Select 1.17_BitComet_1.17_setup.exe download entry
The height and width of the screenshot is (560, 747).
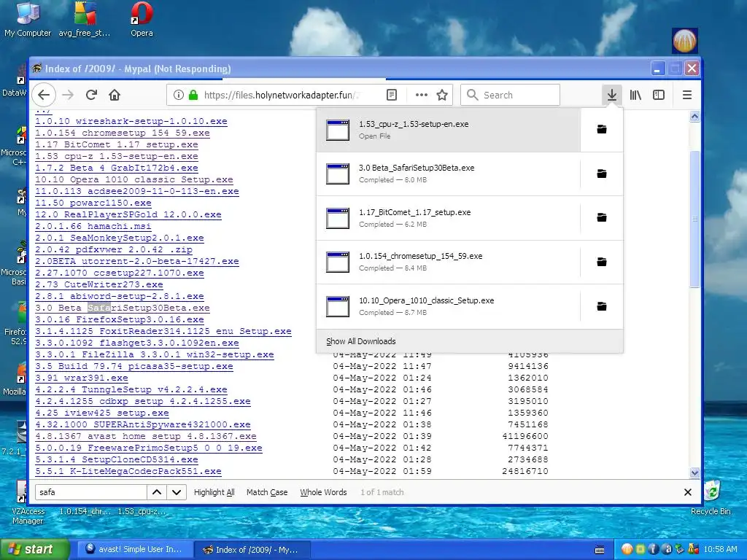click(x=449, y=217)
